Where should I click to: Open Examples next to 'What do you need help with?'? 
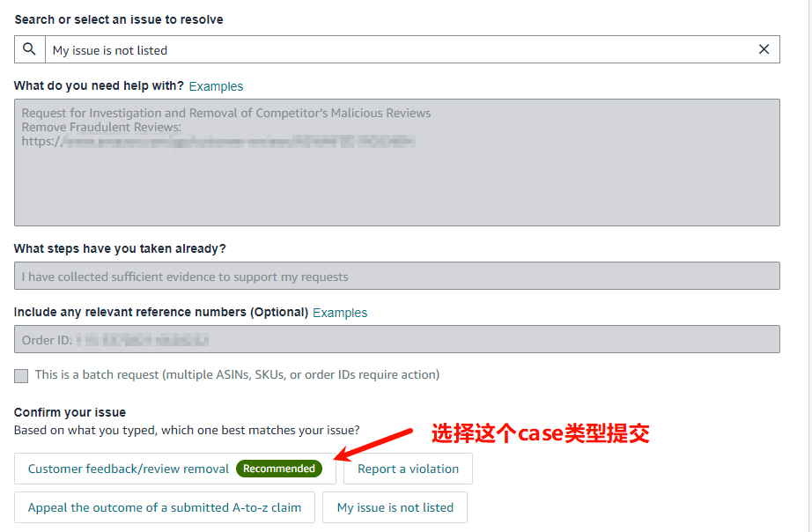pos(216,86)
